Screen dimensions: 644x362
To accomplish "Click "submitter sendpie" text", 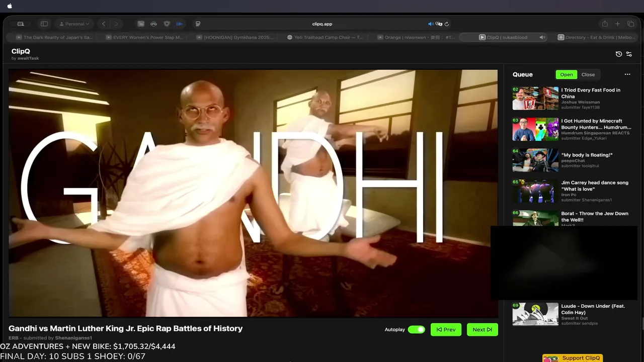I will (580, 323).
